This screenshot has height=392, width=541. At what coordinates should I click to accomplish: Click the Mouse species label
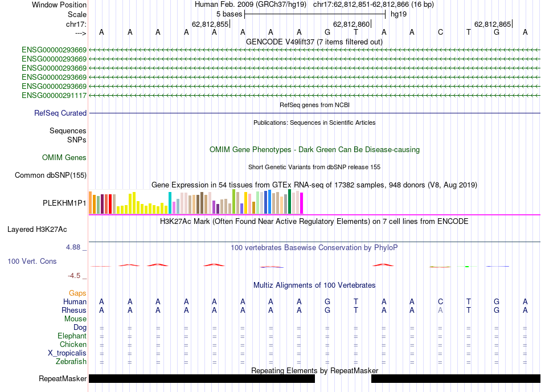click(x=75, y=319)
